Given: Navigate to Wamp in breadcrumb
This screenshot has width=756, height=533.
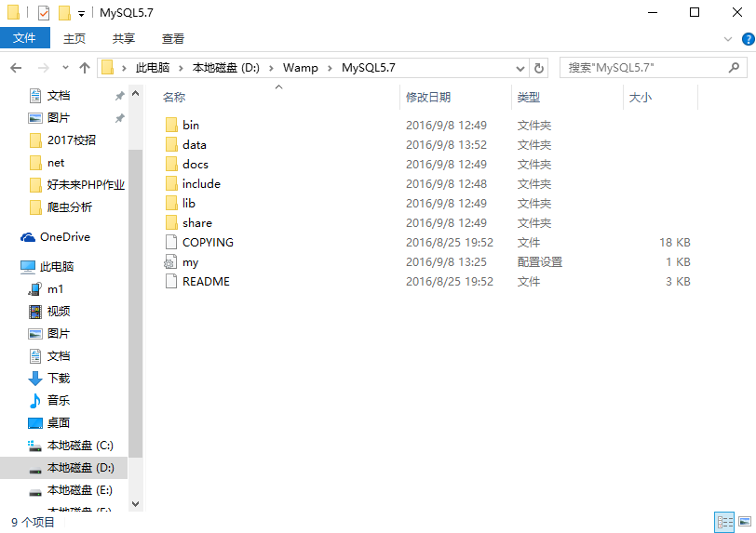Looking at the screenshot, I should pos(301,68).
